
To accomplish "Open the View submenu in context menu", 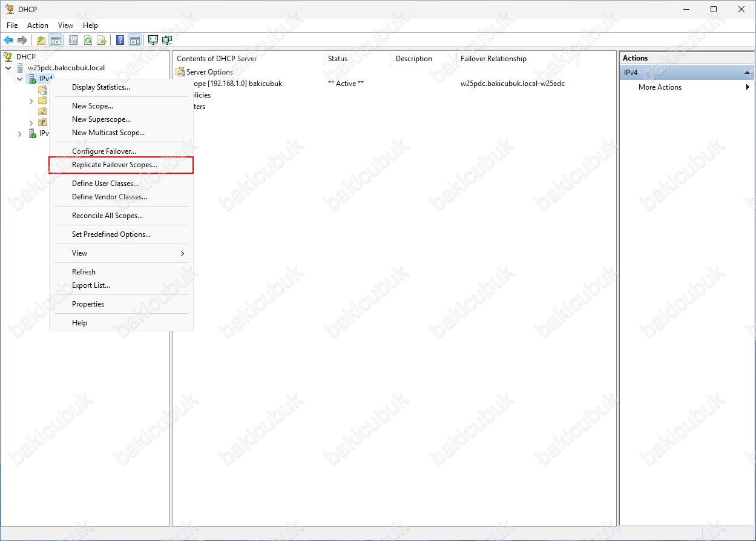I will pyautogui.click(x=121, y=253).
